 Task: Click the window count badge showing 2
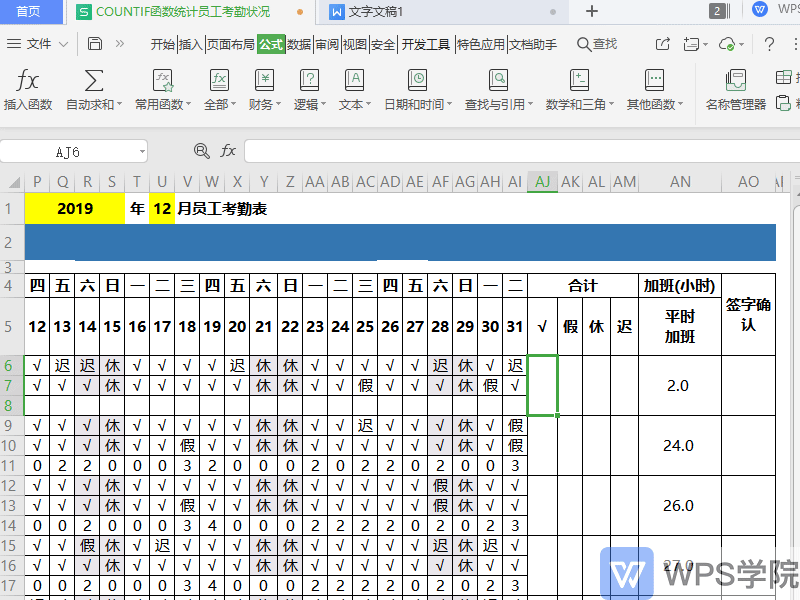(719, 11)
